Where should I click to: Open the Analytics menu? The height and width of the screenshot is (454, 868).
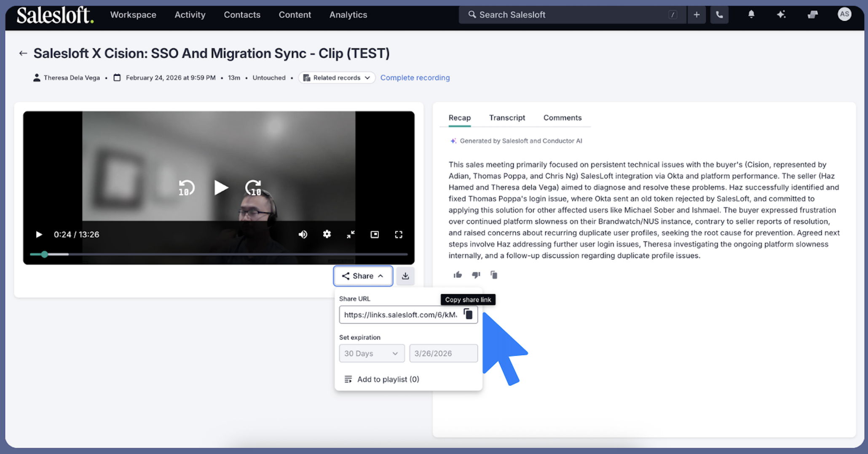point(348,15)
